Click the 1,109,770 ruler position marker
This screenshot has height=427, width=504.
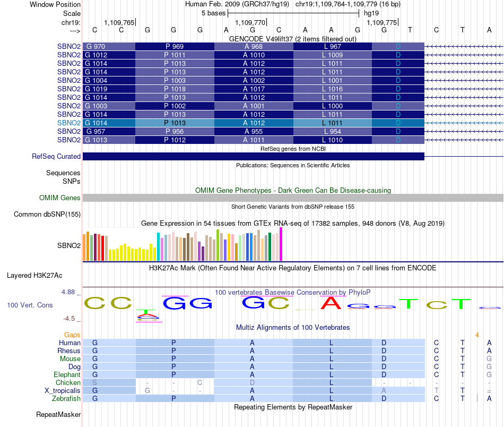pos(251,22)
